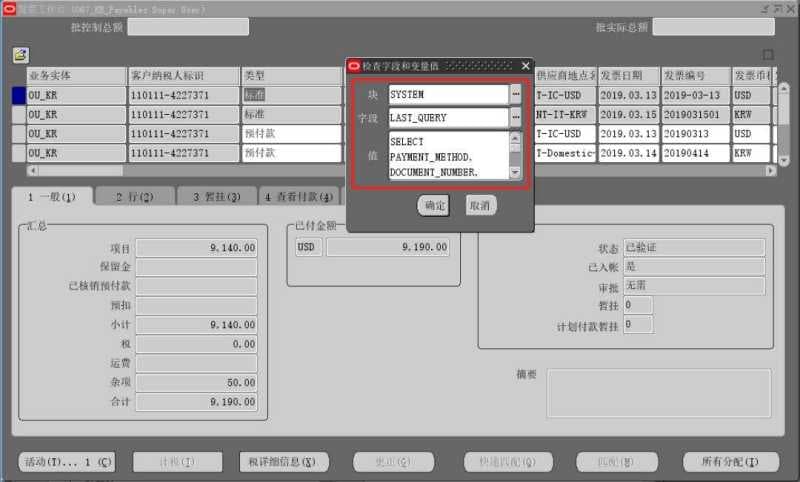800x482 pixels.
Task: Select the invoice date cell 2019.03.15
Action: 628,115
